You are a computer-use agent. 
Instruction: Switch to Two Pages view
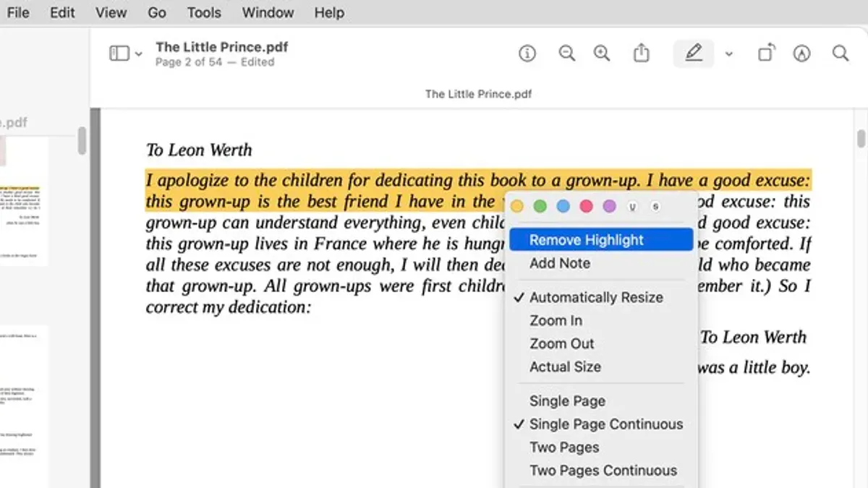tap(601, 447)
